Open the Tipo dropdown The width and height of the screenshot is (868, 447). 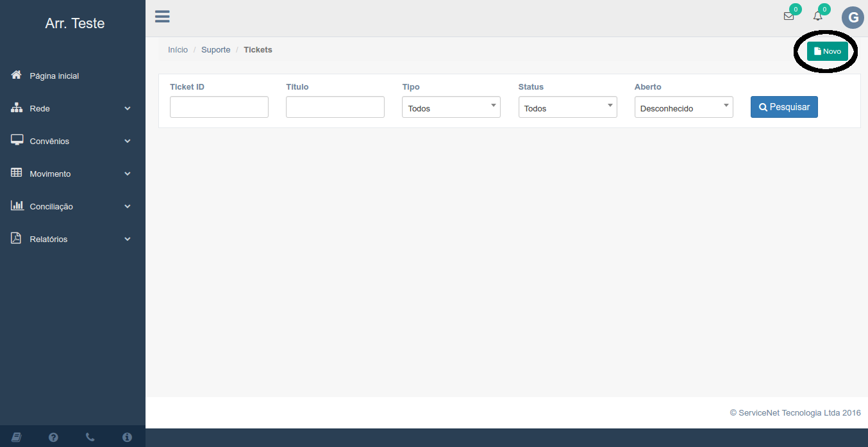coord(451,108)
